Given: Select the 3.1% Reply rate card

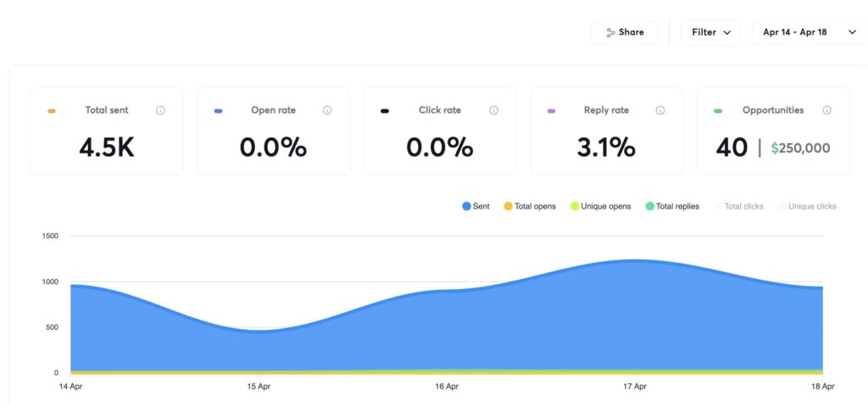Looking at the screenshot, I should [x=606, y=131].
